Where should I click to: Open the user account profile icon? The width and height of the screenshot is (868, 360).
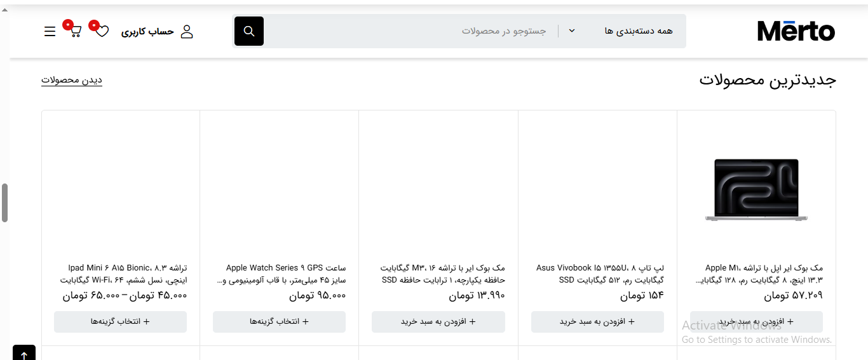click(x=187, y=32)
